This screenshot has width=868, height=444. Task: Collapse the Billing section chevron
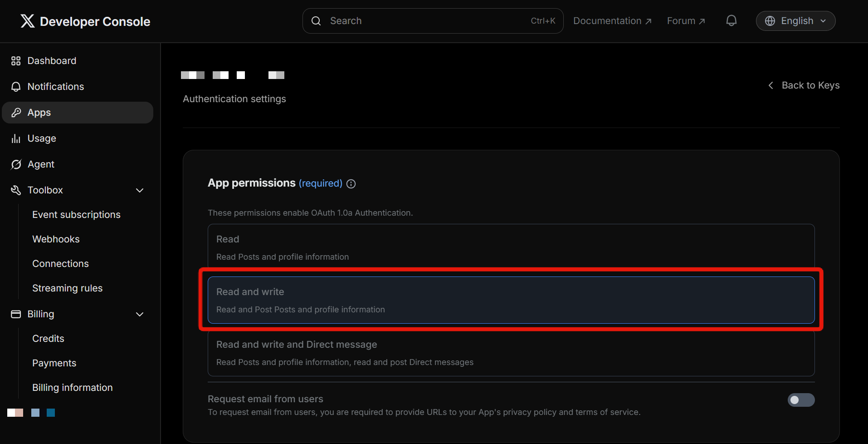140,314
